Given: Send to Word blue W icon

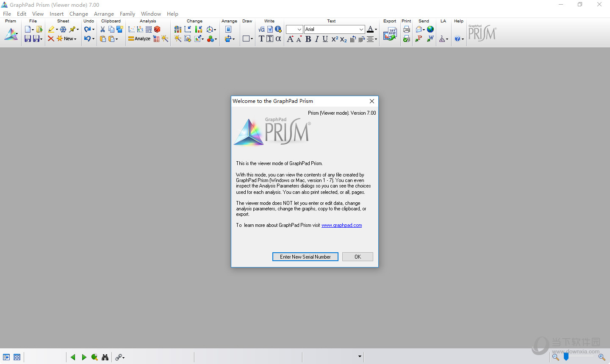Looking at the screenshot, I should pyautogui.click(x=430, y=39).
